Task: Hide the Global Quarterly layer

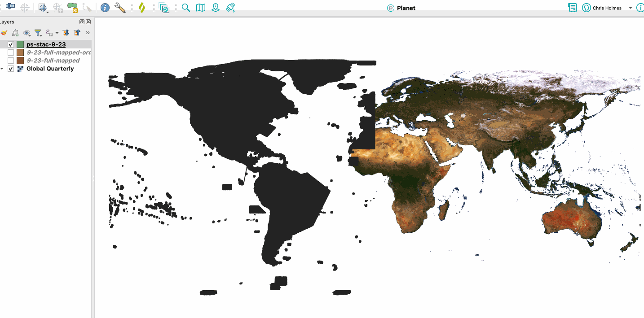Action: pos(11,69)
